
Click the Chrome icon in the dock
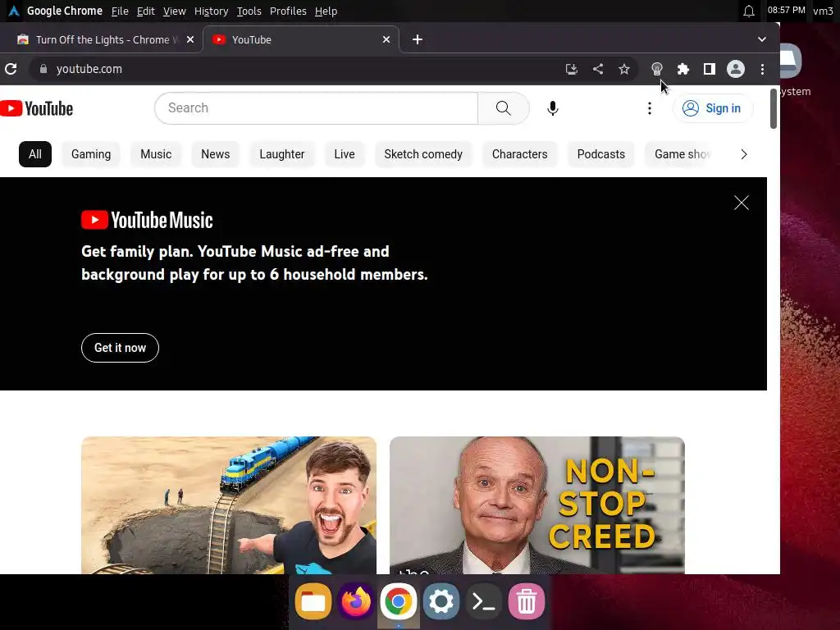tap(398, 601)
